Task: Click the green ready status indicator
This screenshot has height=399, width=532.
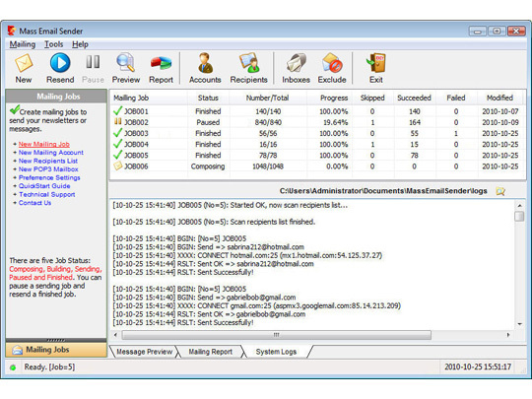Action: coord(13,367)
